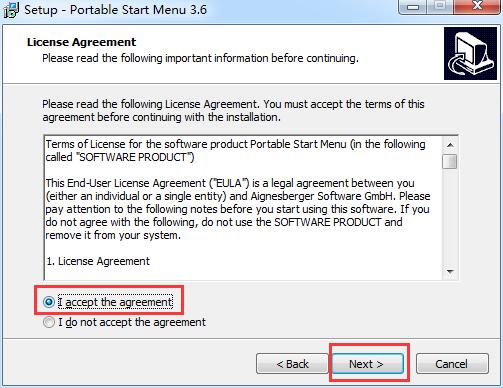The image size is (503, 388).
Task: Click the bold "License Agreement" page heading
Action: [x=81, y=42]
